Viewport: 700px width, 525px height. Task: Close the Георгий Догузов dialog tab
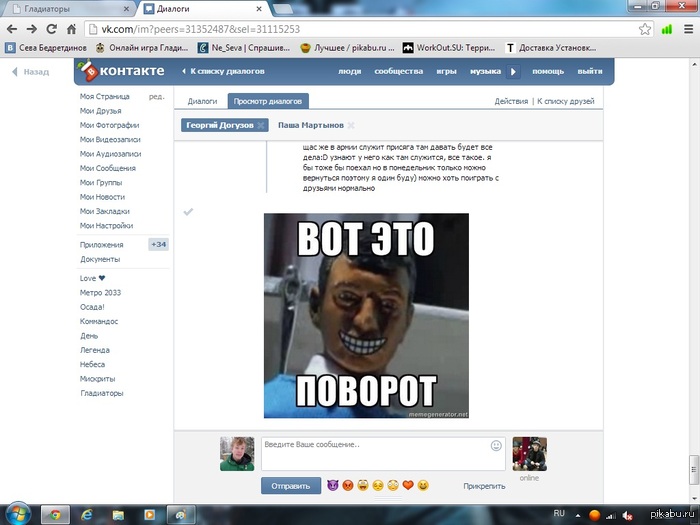(261, 125)
